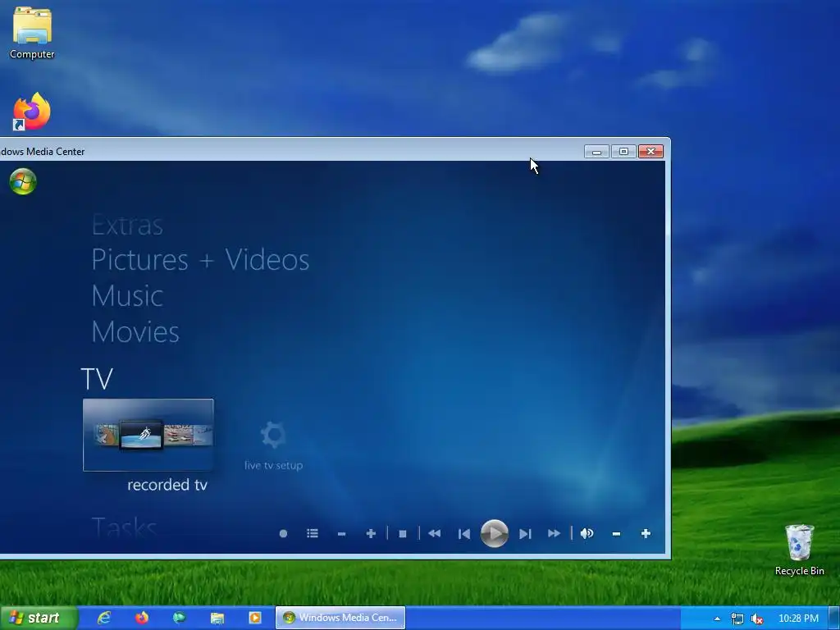Viewport: 840px width, 630px height.
Task: Open the Start menu
Action: [39, 618]
